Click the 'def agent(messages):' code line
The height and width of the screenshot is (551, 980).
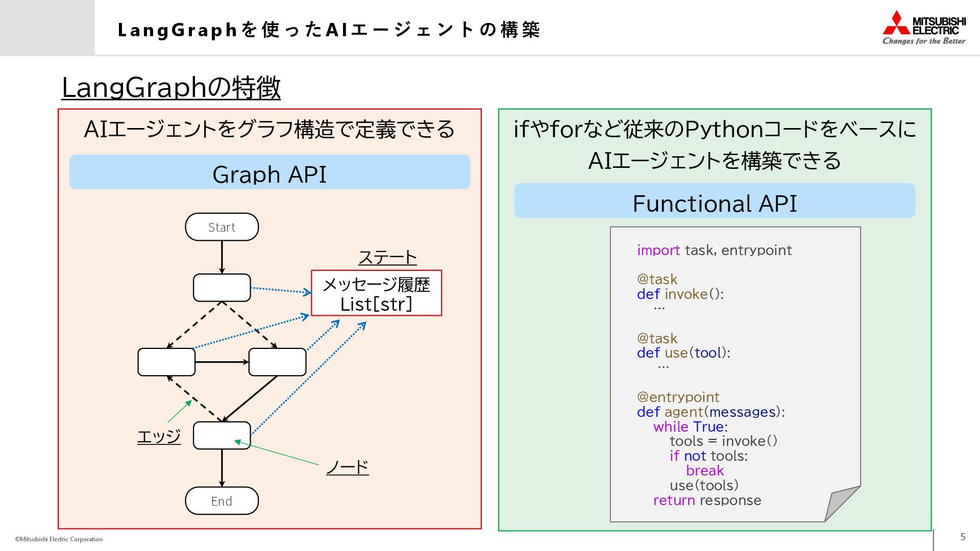pos(710,412)
